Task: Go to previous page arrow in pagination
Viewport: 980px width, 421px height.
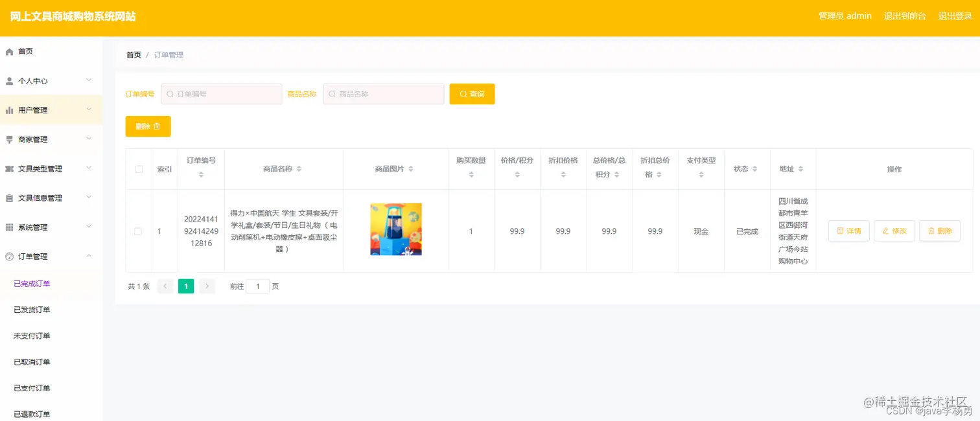Action: (x=165, y=286)
